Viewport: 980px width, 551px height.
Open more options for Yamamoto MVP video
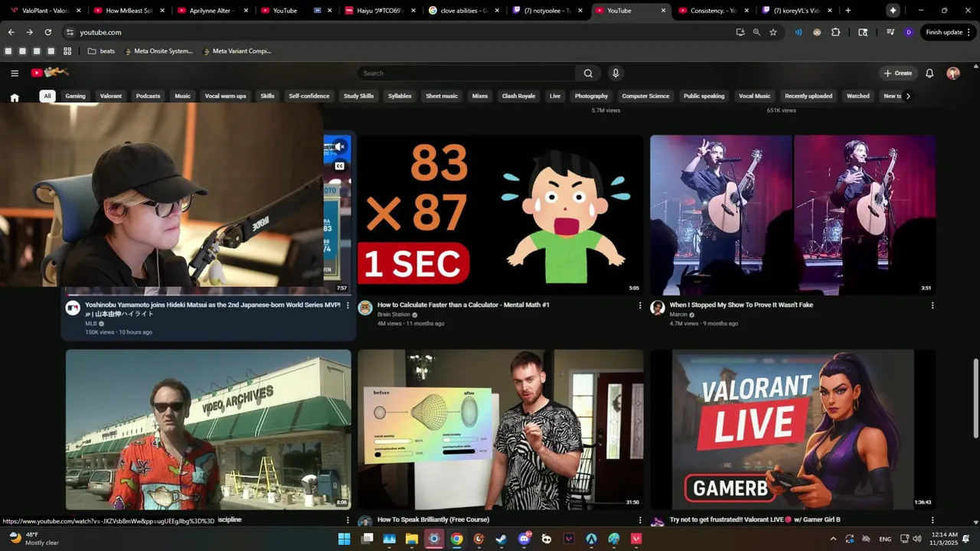(348, 305)
